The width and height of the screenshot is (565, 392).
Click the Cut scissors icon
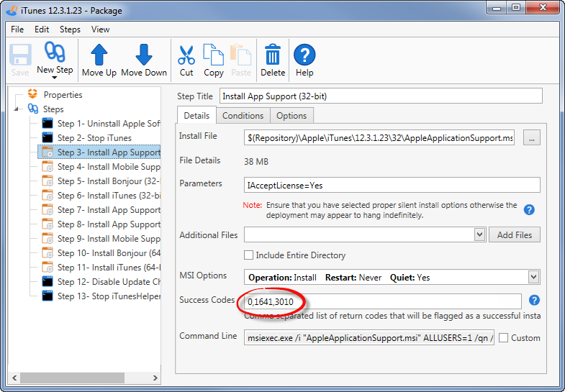pyautogui.click(x=186, y=55)
